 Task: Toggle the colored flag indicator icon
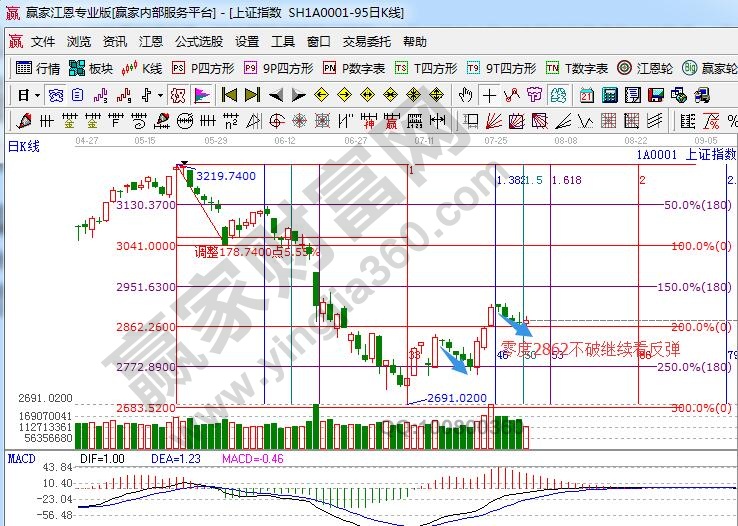tap(202, 96)
